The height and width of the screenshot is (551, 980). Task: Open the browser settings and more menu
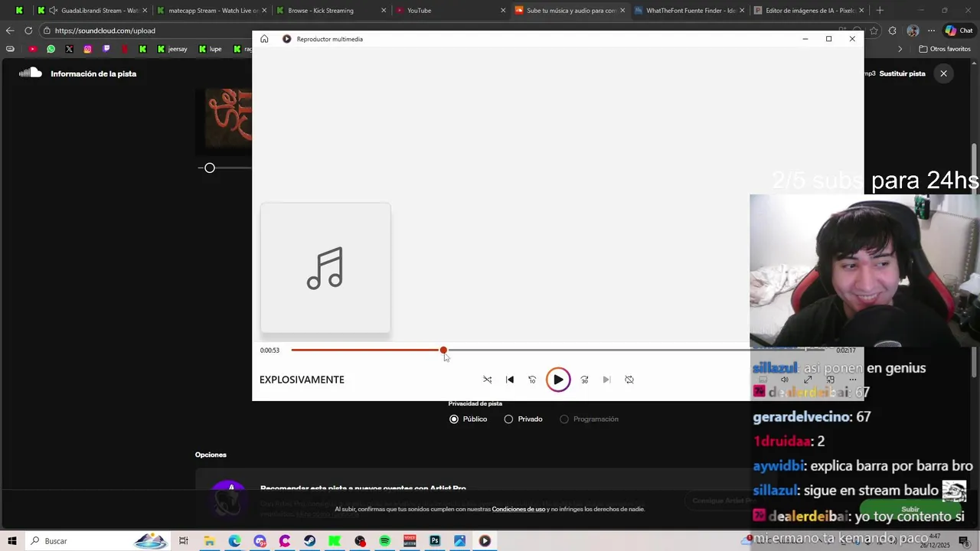click(x=931, y=31)
